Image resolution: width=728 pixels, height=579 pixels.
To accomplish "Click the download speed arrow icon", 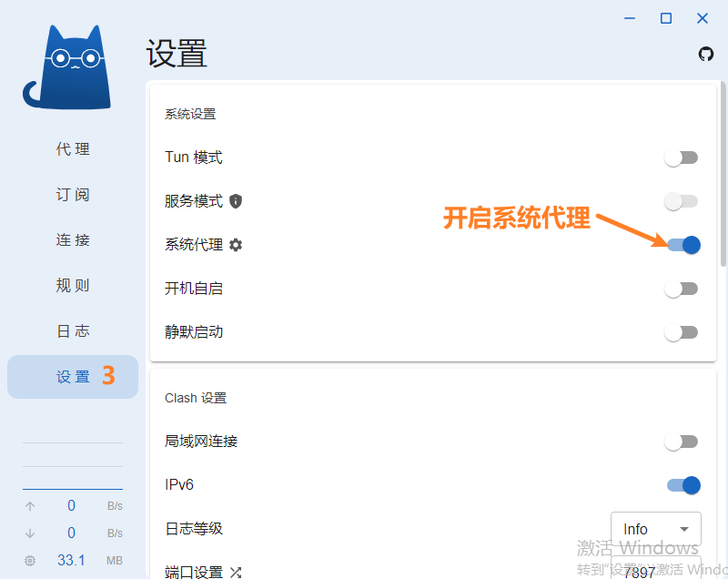I will 30,533.
